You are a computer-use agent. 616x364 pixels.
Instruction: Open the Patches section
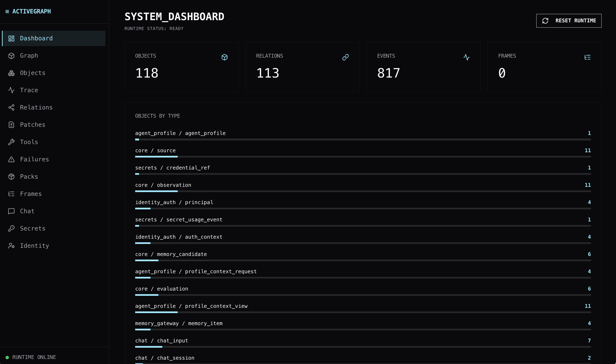click(x=54, y=125)
